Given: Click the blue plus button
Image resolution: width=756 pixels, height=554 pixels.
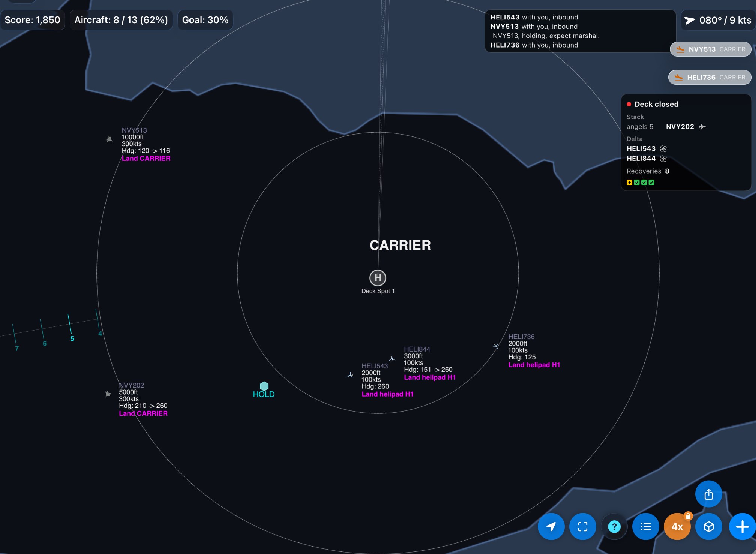Looking at the screenshot, I should 742,526.
